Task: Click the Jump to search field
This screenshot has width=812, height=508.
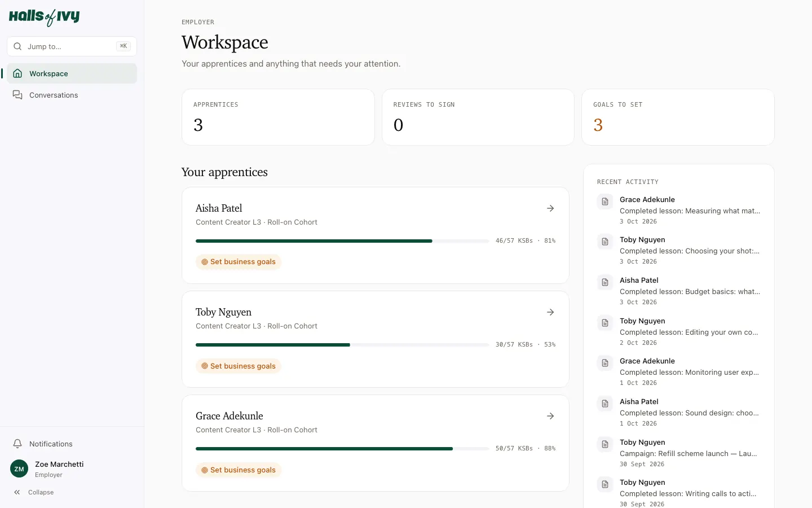Action: (72, 46)
